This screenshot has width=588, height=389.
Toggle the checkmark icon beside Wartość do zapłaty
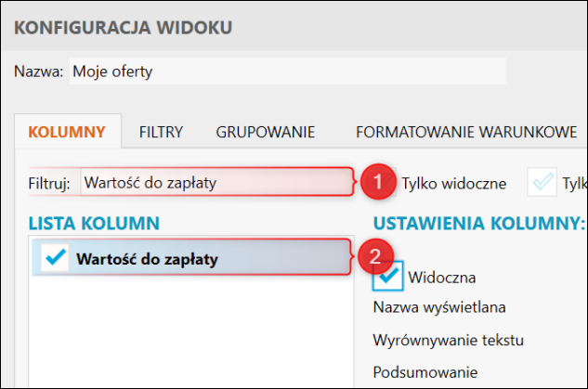(x=57, y=259)
